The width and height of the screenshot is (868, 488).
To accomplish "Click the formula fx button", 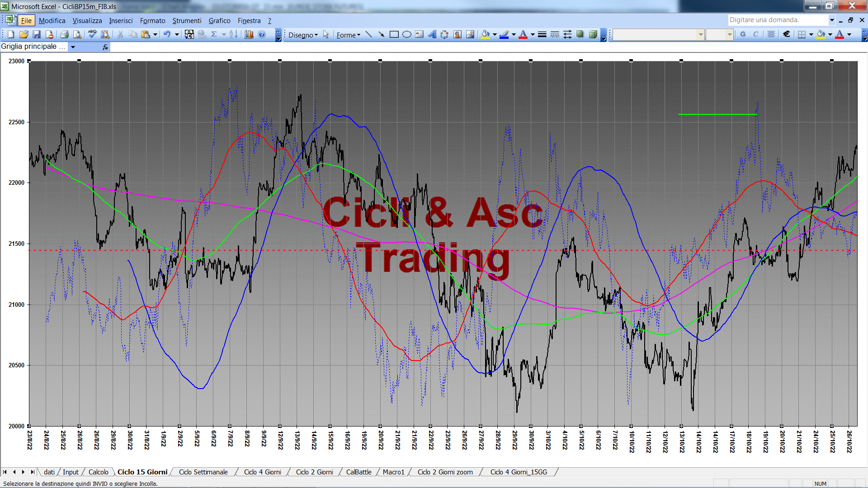I will point(105,47).
